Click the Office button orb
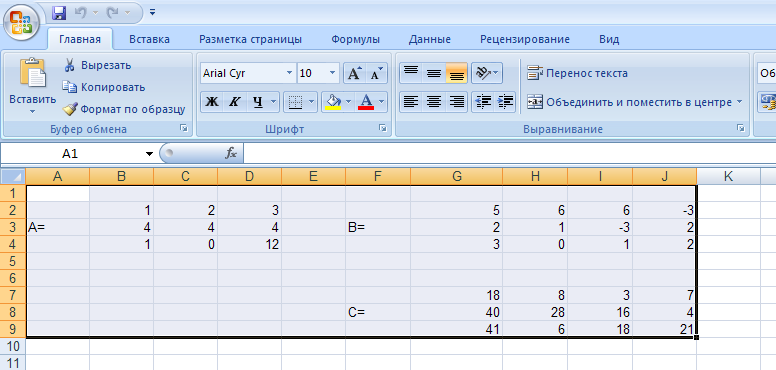 point(21,21)
